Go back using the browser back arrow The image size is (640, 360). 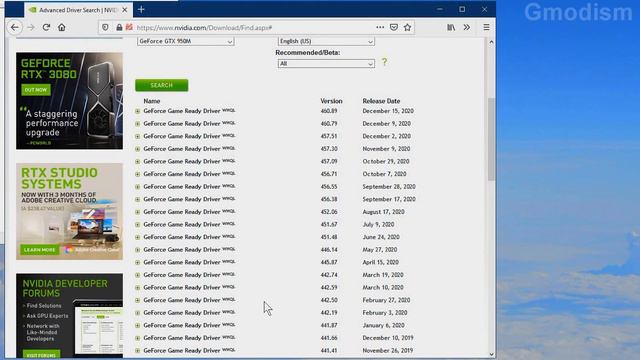point(15,27)
